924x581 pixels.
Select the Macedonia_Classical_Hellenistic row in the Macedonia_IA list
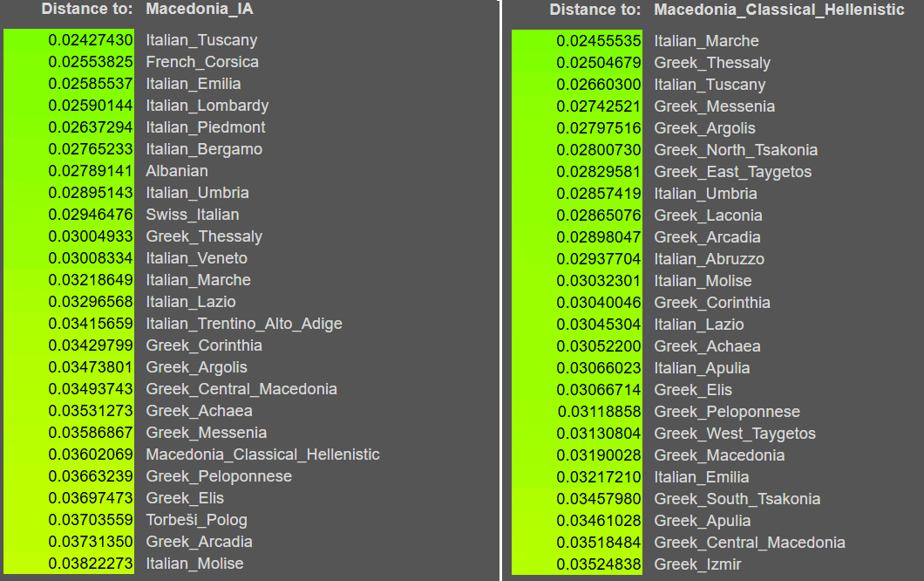point(263,455)
